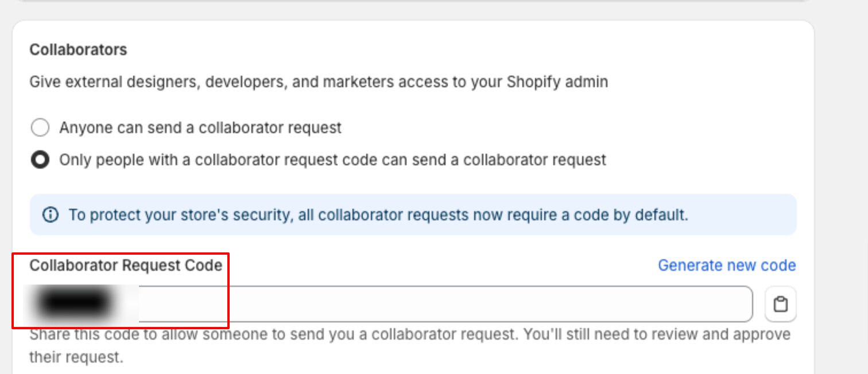
Task: Select the Anyone can send request radio button
Action: tap(40, 127)
